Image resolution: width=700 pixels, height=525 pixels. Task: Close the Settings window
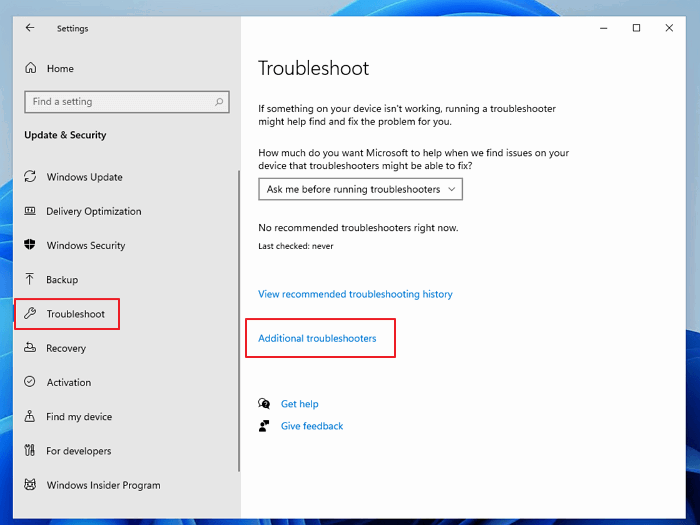pyautogui.click(x=669, y=28)
